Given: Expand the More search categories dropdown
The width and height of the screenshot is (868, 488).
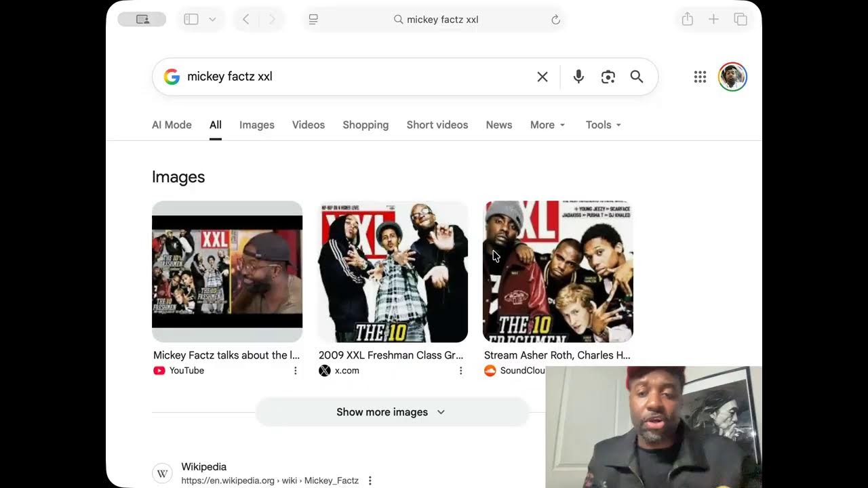Looking at the screenshot, I should [548, 125].
